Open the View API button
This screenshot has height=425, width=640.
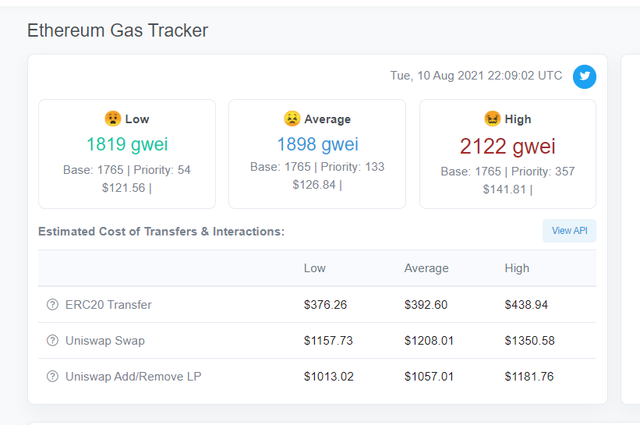point(569,231)
